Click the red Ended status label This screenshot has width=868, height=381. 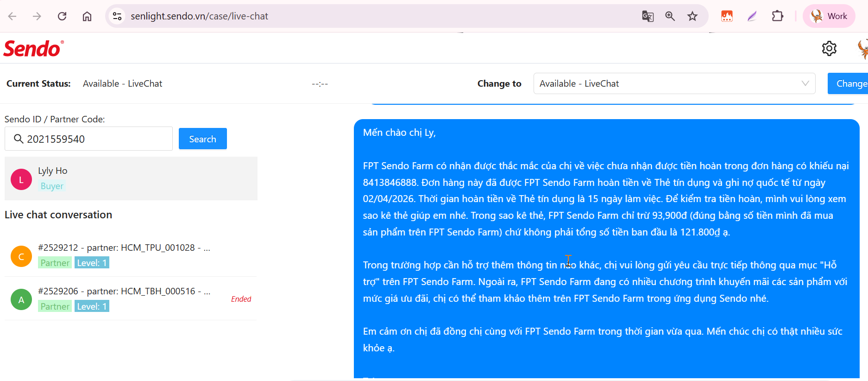click(x=241, y=299)
